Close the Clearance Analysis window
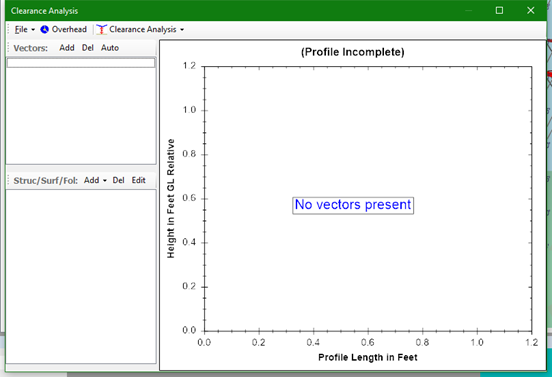This screenshot has height=377, width=552. 531,11
